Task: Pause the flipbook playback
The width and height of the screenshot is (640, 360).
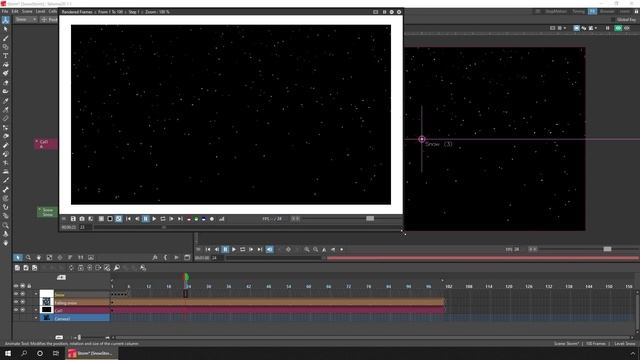Action: [x=145, y=219]
